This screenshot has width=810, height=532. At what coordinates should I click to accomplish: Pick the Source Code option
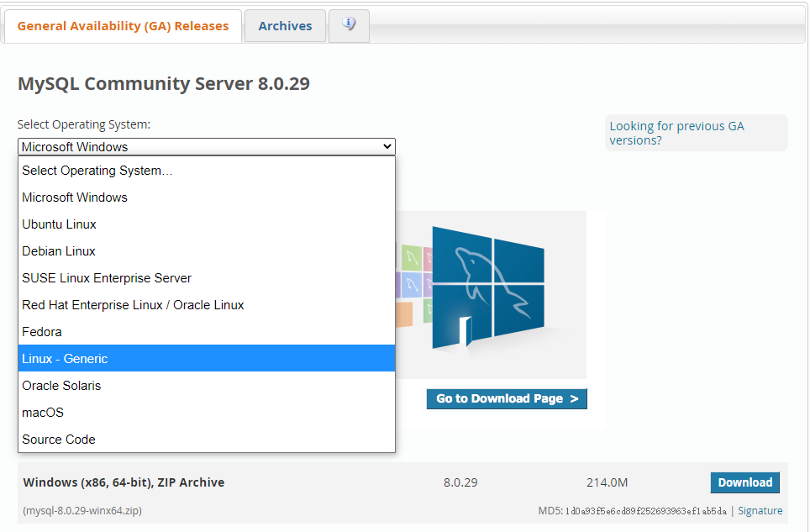(x=207, y=439)
